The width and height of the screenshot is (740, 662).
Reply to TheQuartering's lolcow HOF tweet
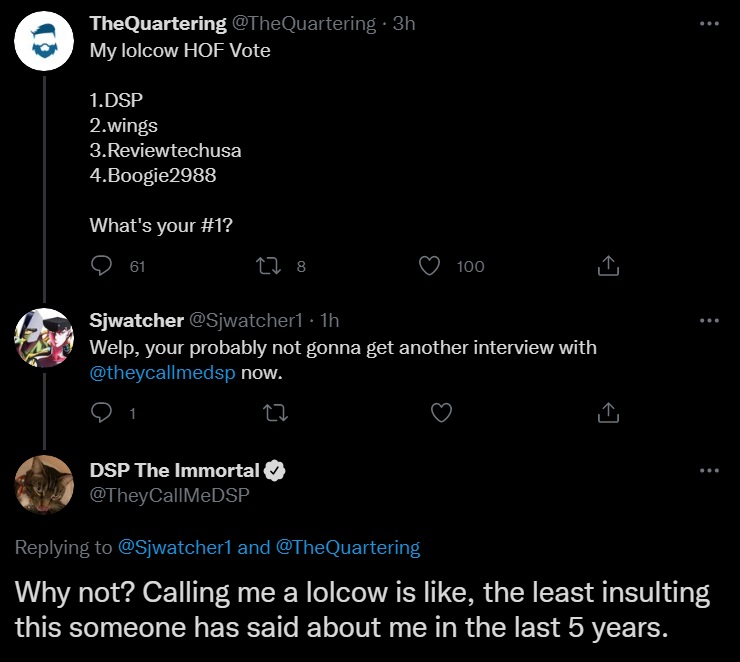click(101, 266)
